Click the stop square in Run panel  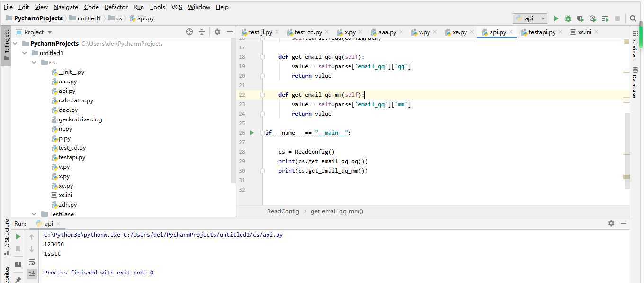(18, 249)
